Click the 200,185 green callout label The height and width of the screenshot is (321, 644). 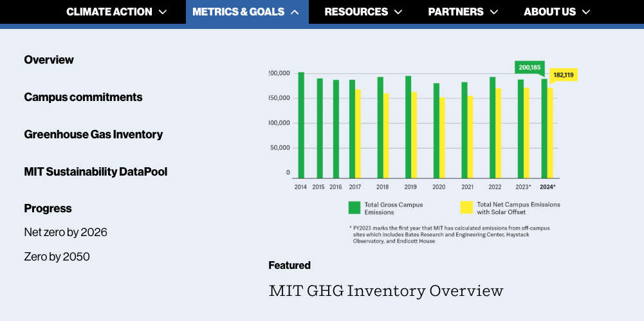529,68
